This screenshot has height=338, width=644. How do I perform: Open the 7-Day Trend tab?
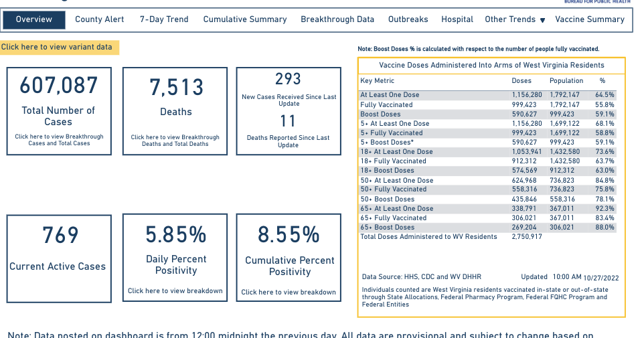[164, 19]
